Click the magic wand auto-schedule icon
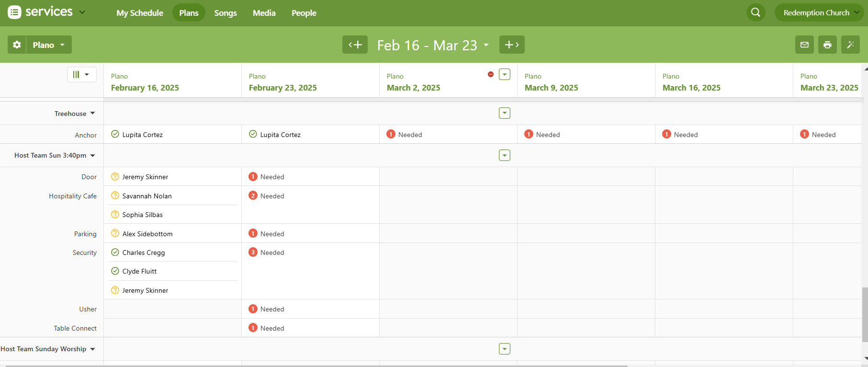 850,45
